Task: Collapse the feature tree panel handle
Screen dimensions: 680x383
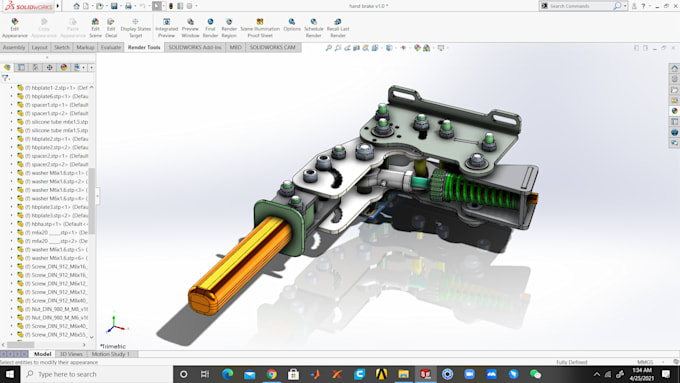Action: (x=98, y=196)
